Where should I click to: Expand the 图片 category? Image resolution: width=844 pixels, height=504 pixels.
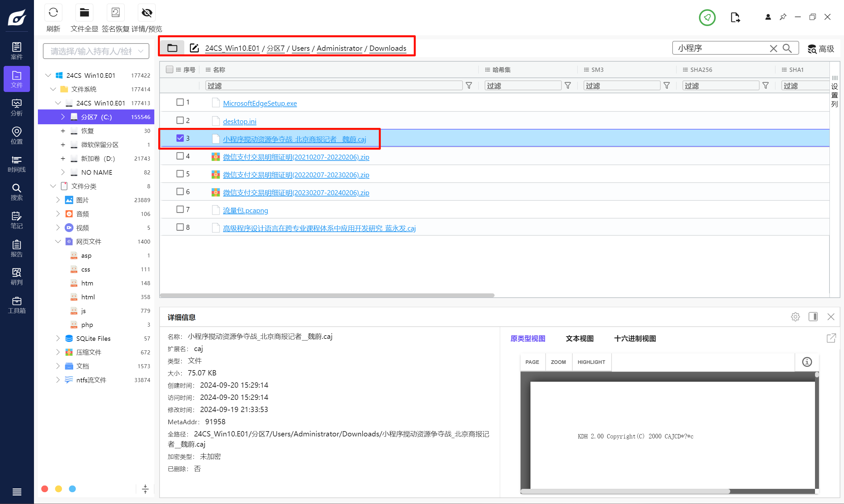[x=58, y=200]
